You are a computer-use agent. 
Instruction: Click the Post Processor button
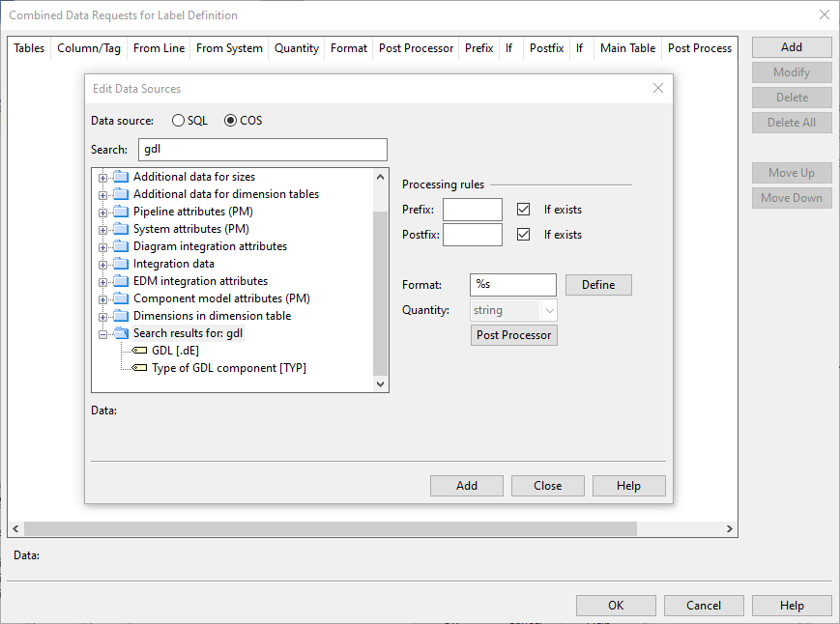(514, 335)
